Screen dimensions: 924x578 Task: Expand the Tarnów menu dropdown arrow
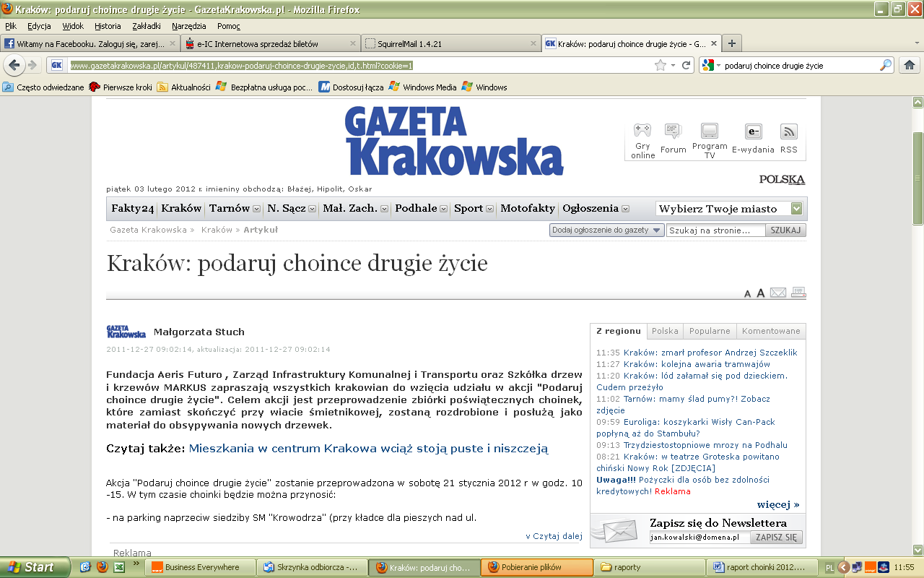tap(256, 209)
